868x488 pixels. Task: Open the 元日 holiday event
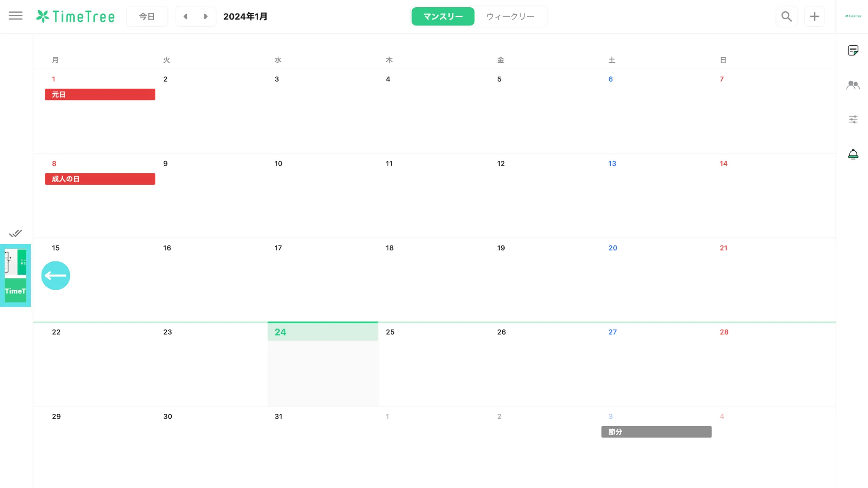pos(100,94)
